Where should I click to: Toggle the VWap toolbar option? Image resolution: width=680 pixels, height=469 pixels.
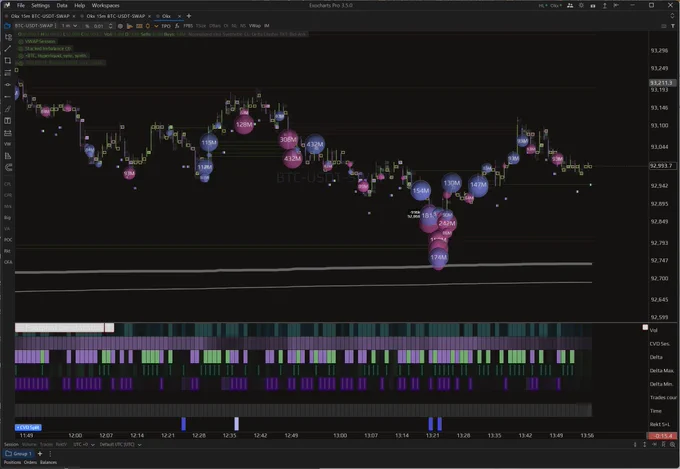tap(255, 26)
